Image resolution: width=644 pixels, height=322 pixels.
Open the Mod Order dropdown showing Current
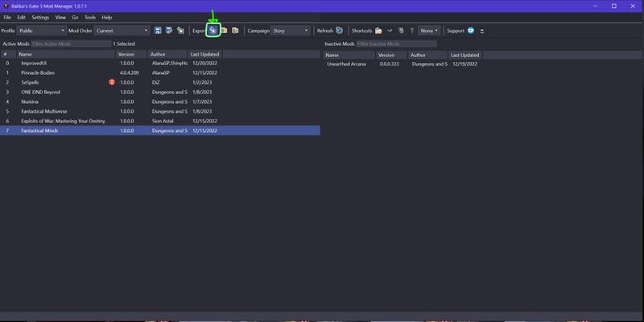point(122,31)
